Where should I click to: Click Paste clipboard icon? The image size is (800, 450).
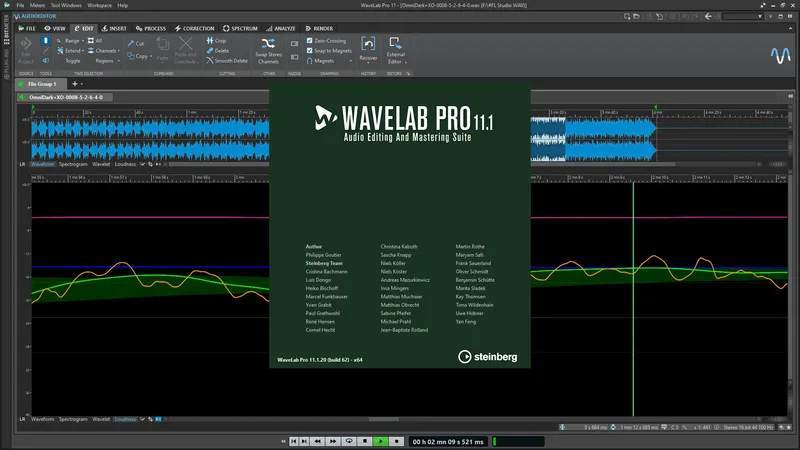(163, 45)
